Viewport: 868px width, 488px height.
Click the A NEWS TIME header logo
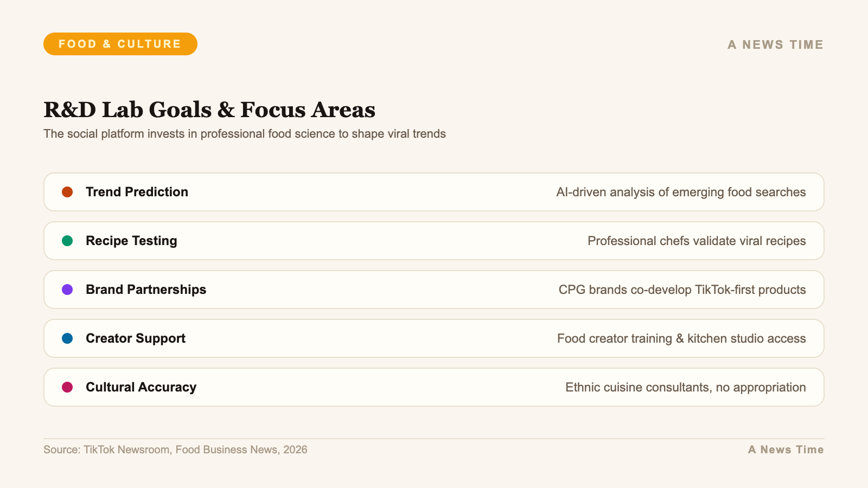tap(775, 44)
